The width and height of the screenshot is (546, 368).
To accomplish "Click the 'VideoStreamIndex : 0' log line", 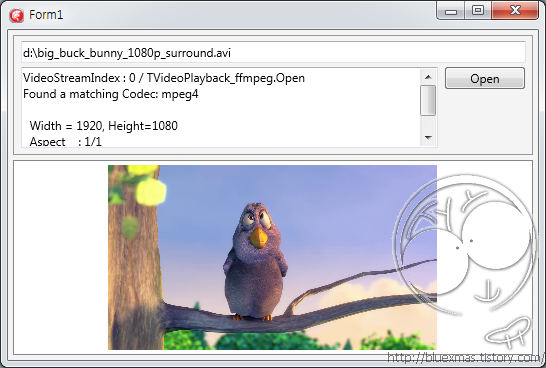I will point(164,78).
